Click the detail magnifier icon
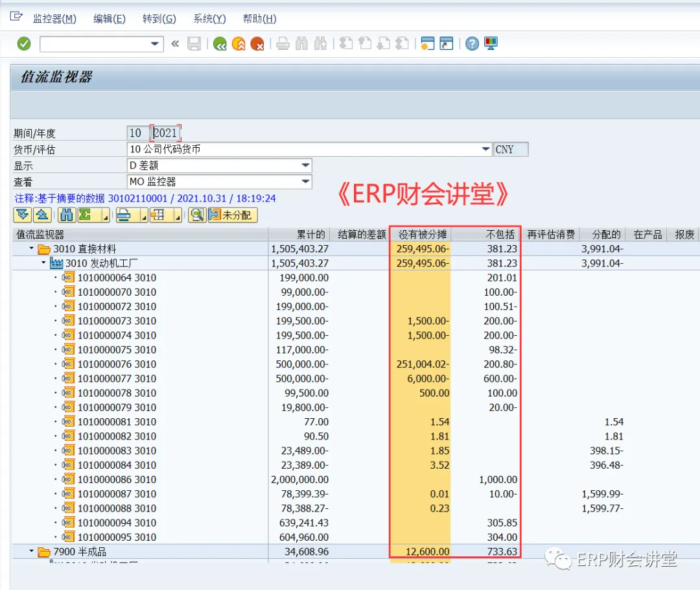 pos(197,215)
